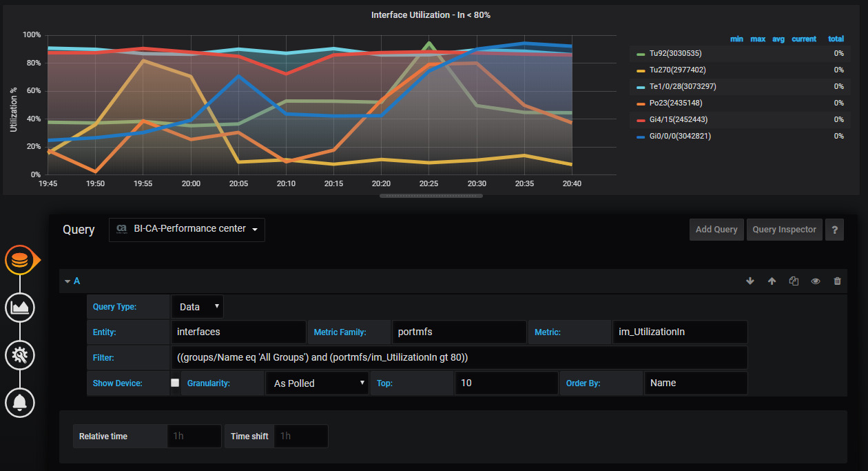Open the BI-CA-Performance center datasource picker
Image resolution: width=868 pixels, height=471 pixels.
pyautogui.click(x=187, y=229)
